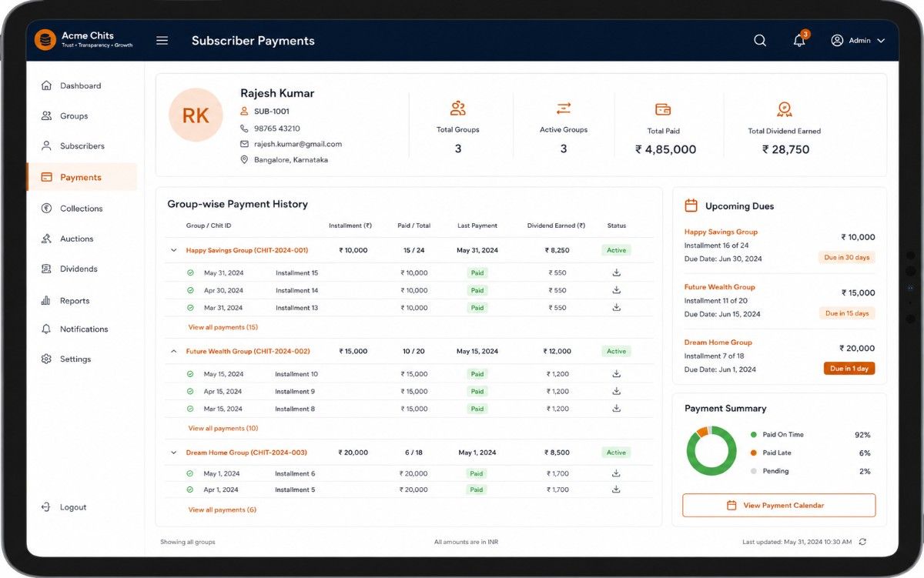Toggle Happy Savings Group row chevron

(173, 250)
